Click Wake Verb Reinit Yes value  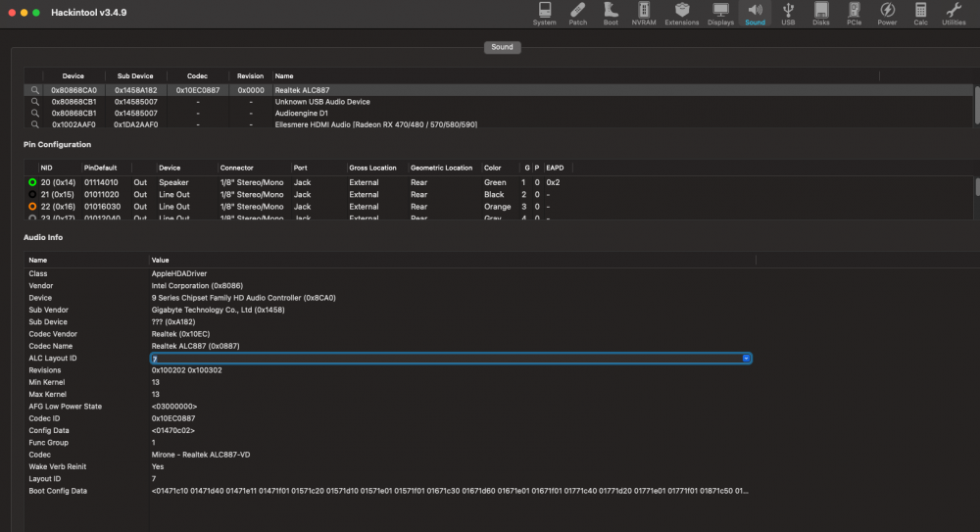point(158,466)
